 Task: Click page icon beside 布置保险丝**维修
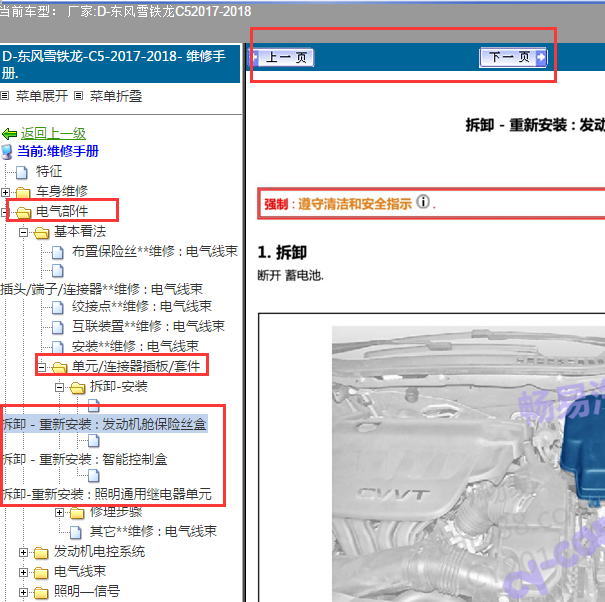[x=58, y=252]
